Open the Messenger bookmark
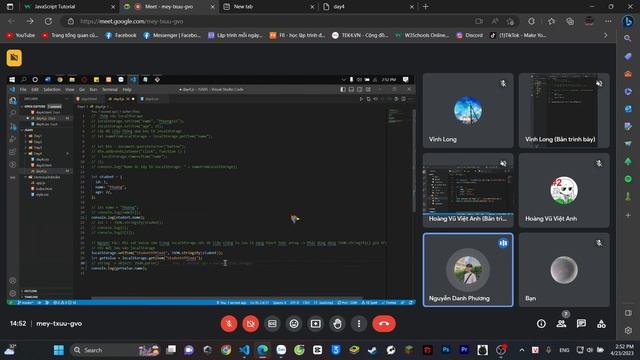This screenshot has width=640, height=360. click(x=172, y=36)
